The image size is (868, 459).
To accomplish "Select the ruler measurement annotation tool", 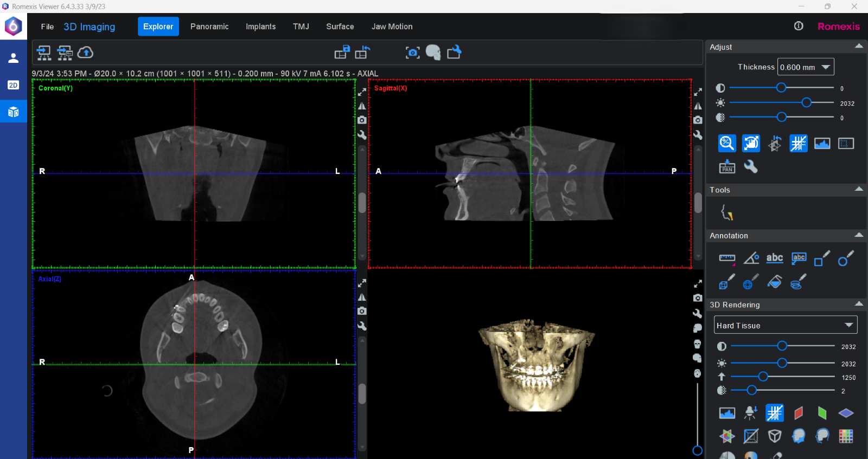I will (727, 258).
